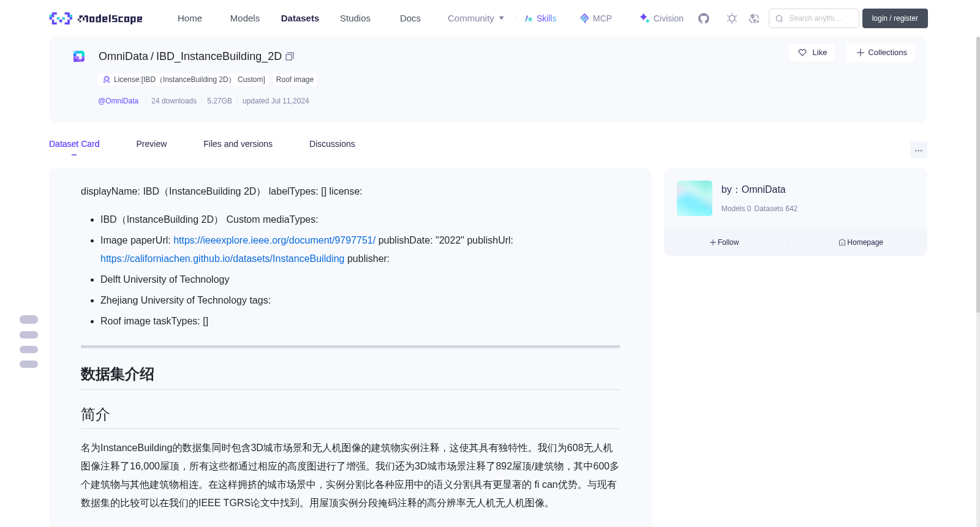Click the 'updated Jul 11,2024' text
The width and height of the screenshot is (980, 527).
pyautogui.click(x=276, y=101)
